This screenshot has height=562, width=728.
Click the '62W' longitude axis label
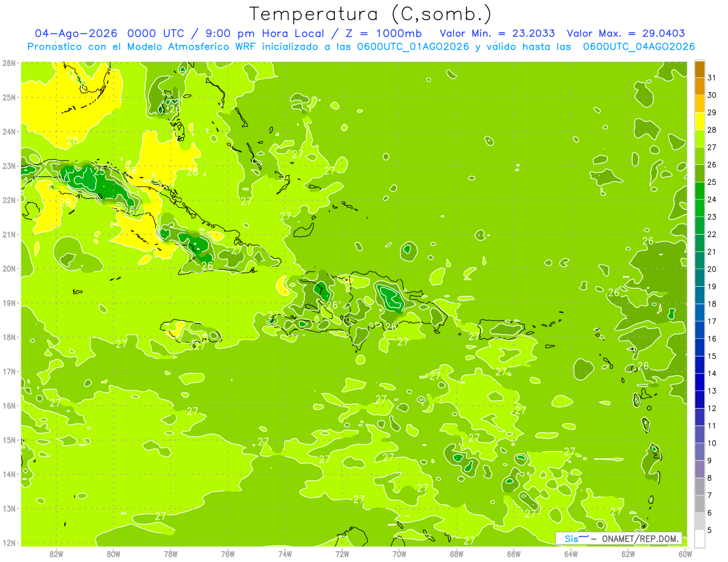[629, 554]
